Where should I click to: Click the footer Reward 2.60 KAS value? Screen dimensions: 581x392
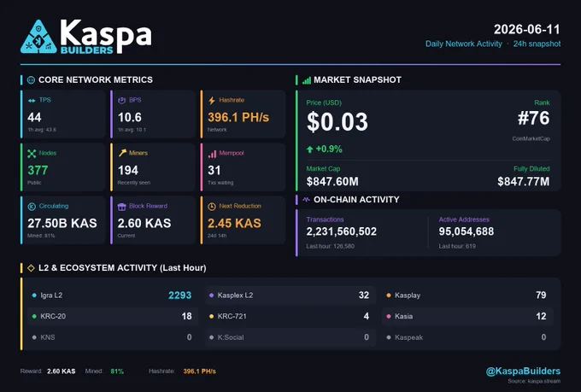tap(62, 372)
